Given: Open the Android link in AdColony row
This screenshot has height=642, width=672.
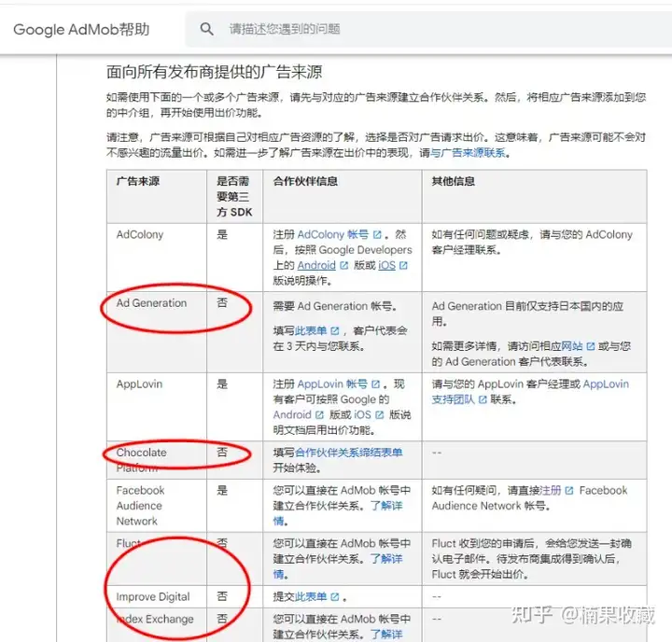Looking at the screenshot, I should [316, 265].
